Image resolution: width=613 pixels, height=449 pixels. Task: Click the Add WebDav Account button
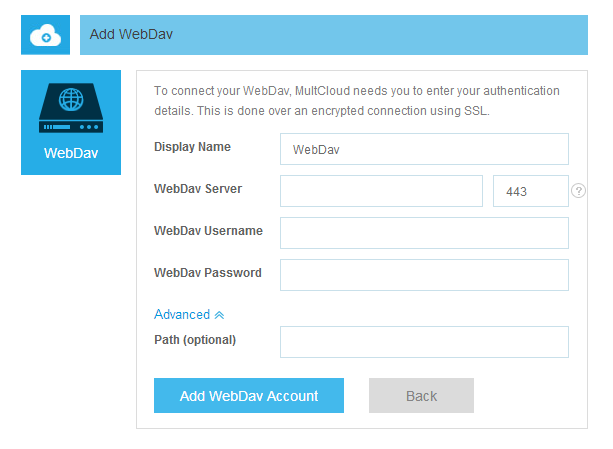pos(249,396)
